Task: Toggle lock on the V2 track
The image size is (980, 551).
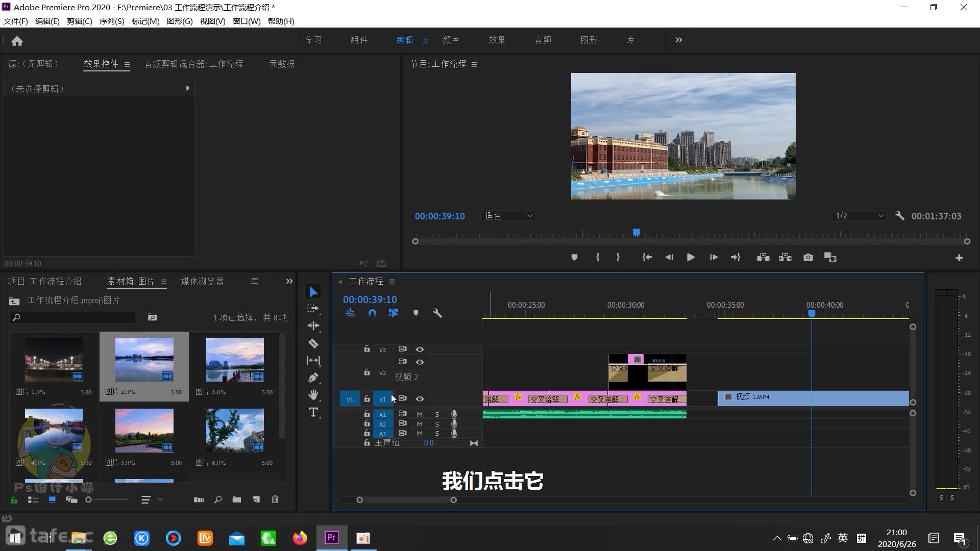Action: coord(367,372)
